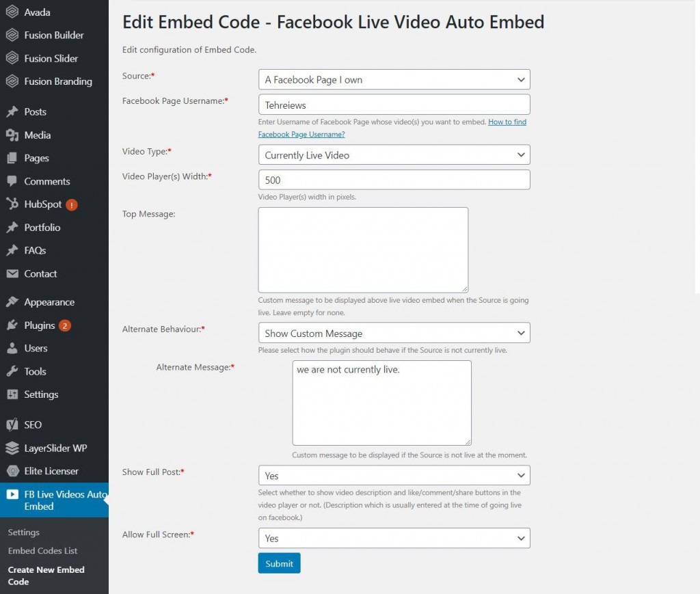Click the Plugins update count badge
The height and width of the screenshot is (594, 700).
[65, 326]
